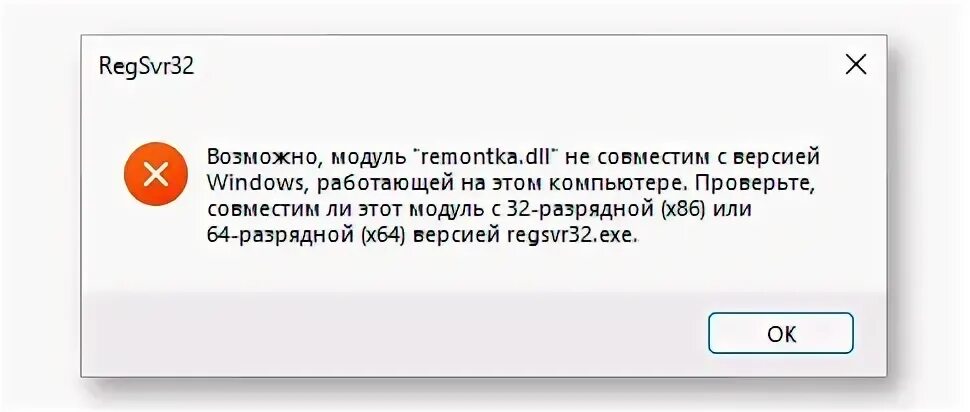Click the word "Возможно" in message
Viewport: 970px width, 412px height.
264,158
